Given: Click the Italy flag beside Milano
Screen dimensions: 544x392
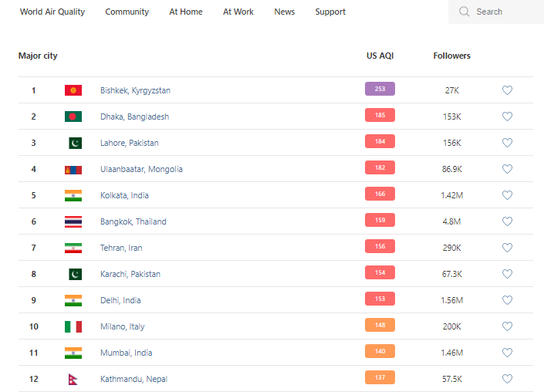Looking at the screenshot, I should 73,326.
